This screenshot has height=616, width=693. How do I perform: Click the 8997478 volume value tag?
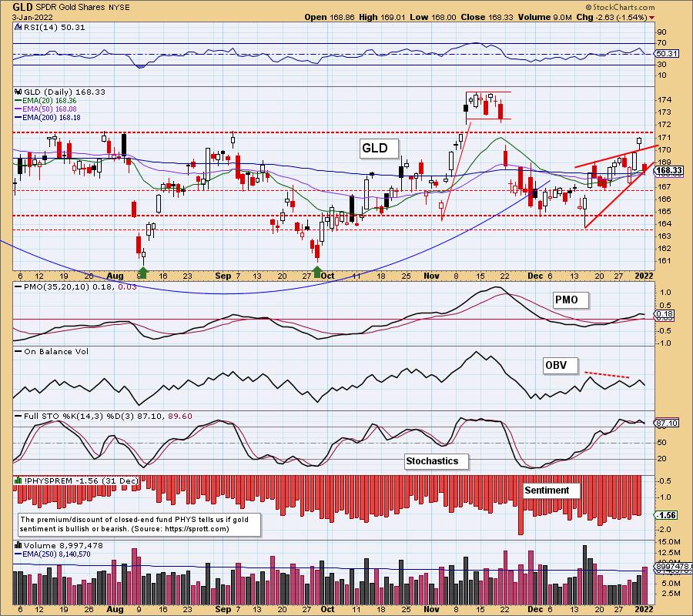(673, 567)
